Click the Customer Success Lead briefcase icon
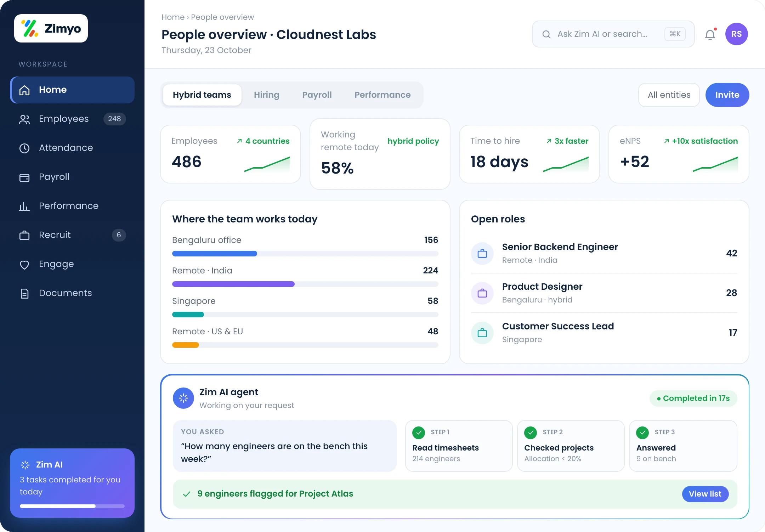This screenshot has height=532, width=765. (x=482, y=333)
